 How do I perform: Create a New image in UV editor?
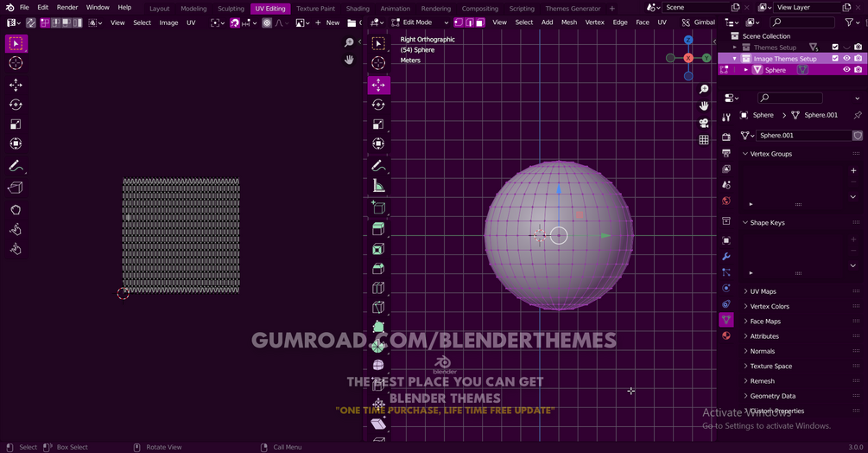(x=327, y=22)
